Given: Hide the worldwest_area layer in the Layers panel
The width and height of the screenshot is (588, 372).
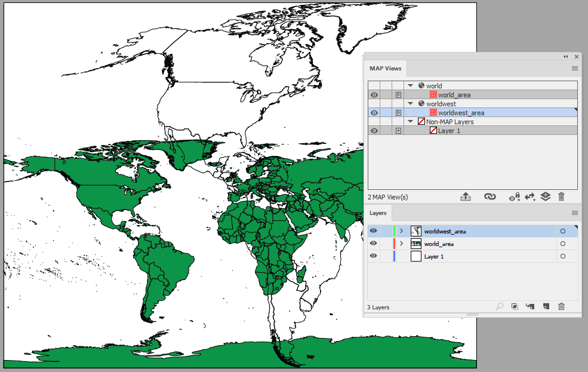Looking at the screenshot, I should point(373,231).
